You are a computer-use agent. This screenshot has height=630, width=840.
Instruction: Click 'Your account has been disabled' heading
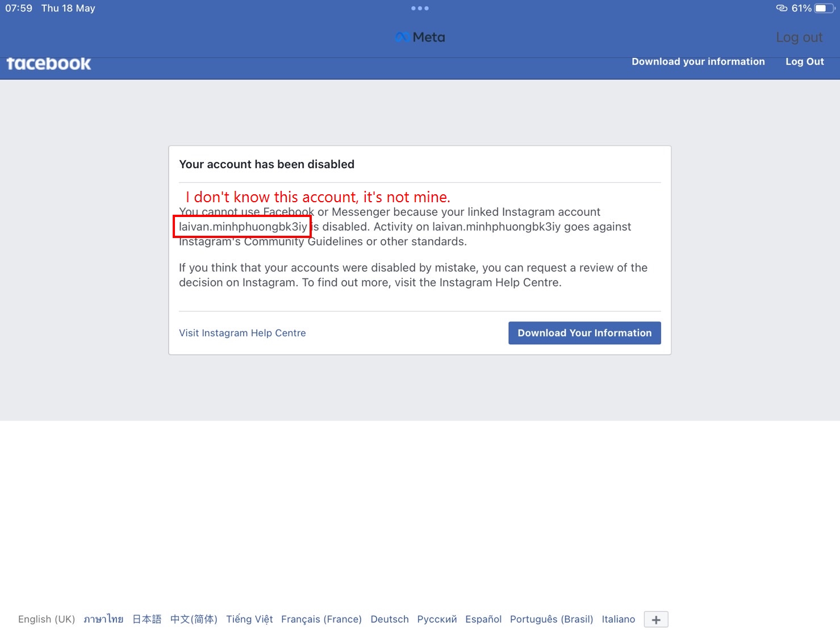pyautogui.click(x=267, y=164)
